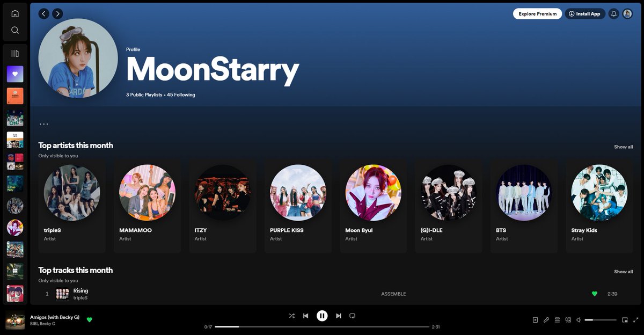Viewport: 644px width, 335px height.
Task: Open the miniplayer
Action: click(625, 320)
